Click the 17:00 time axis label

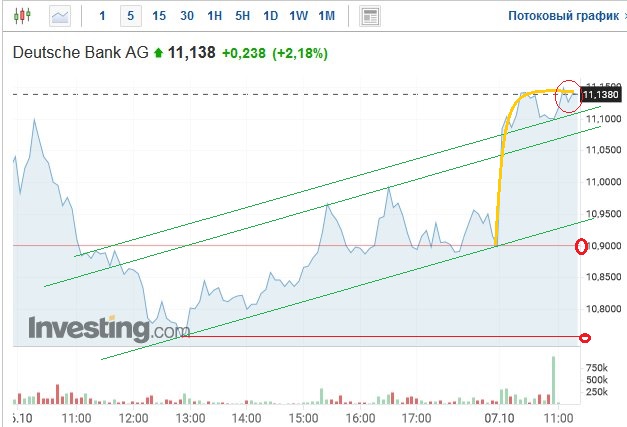tap(416, 418)
